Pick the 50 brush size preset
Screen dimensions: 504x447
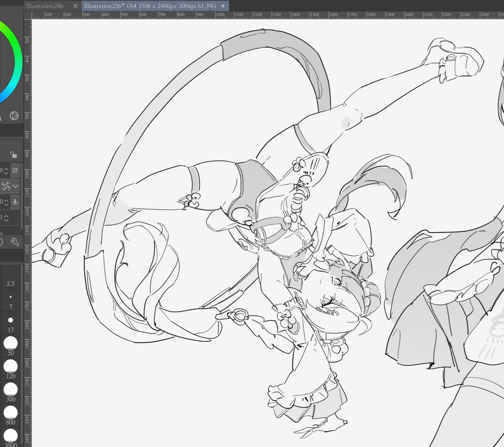(10, 346)
